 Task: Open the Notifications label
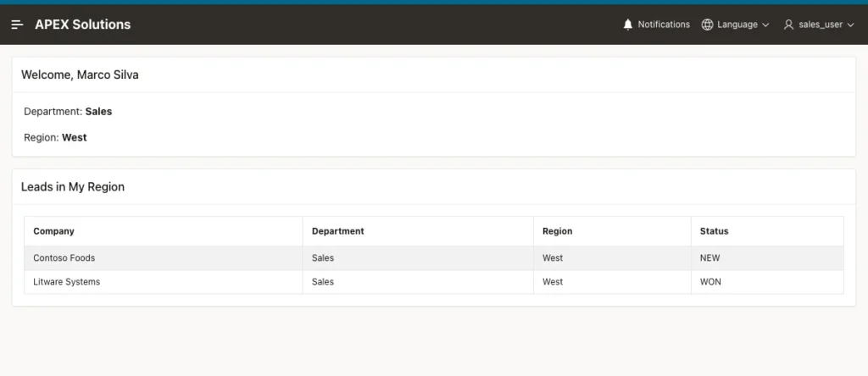coord(664,25)
